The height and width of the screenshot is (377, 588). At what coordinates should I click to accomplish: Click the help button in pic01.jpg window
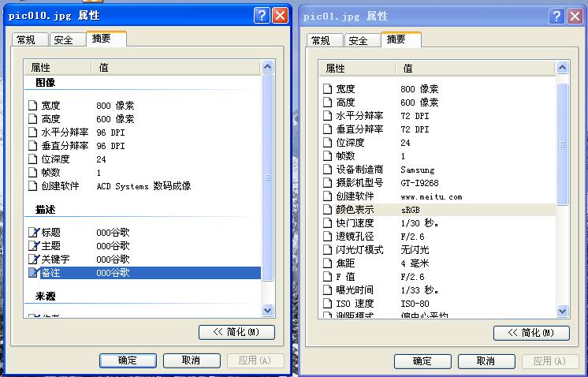[x=556, y=16]
